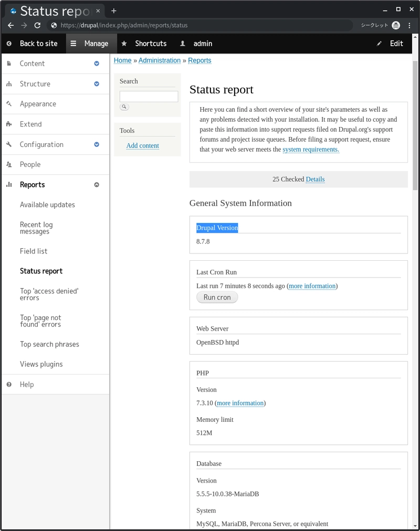Click Reports breadcrumb link
Viewport: 420px width, 531px height.
click(x=199, y=60)
